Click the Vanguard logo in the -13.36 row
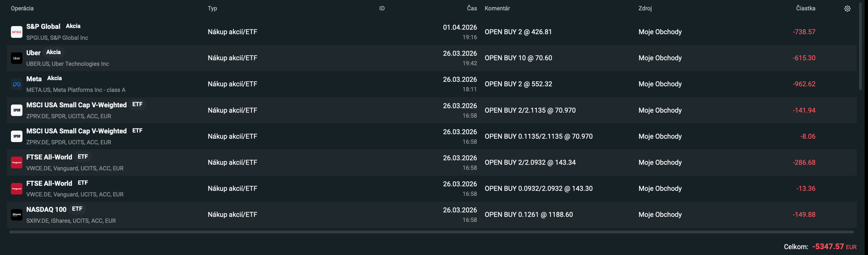Screen dimensions: 868x255 coord(17,189)
